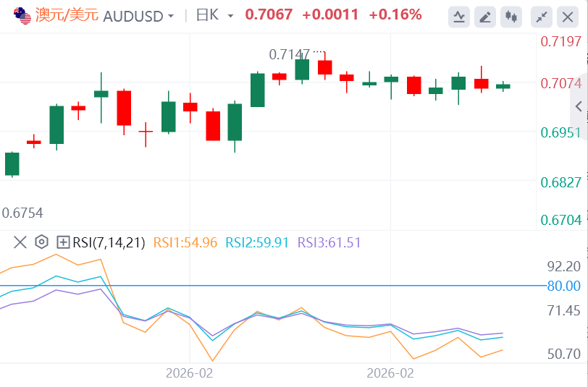Select the RSI3:61.51 purple legend
This screenshot has height=387, width=588.
tap(329, 242)
